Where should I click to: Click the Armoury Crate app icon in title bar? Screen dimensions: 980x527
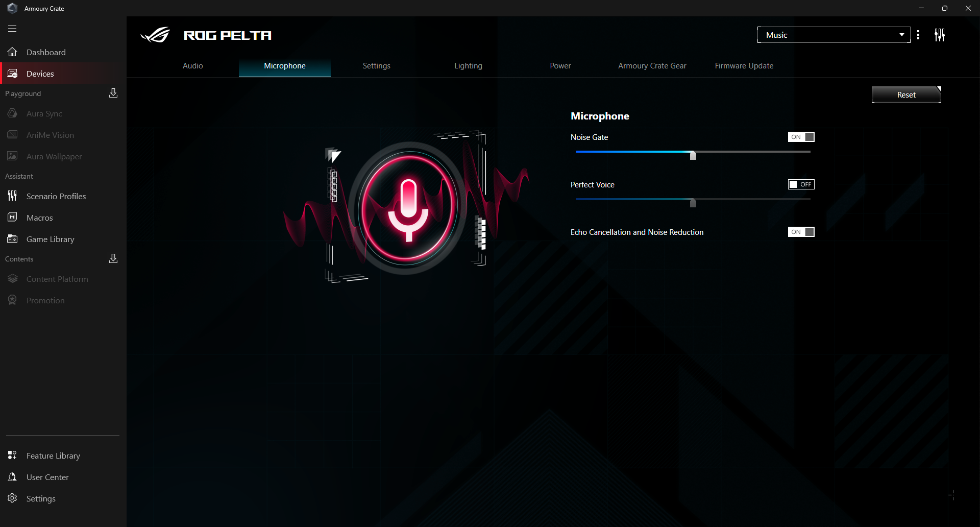pyautogui.click(x=12, y=8)
